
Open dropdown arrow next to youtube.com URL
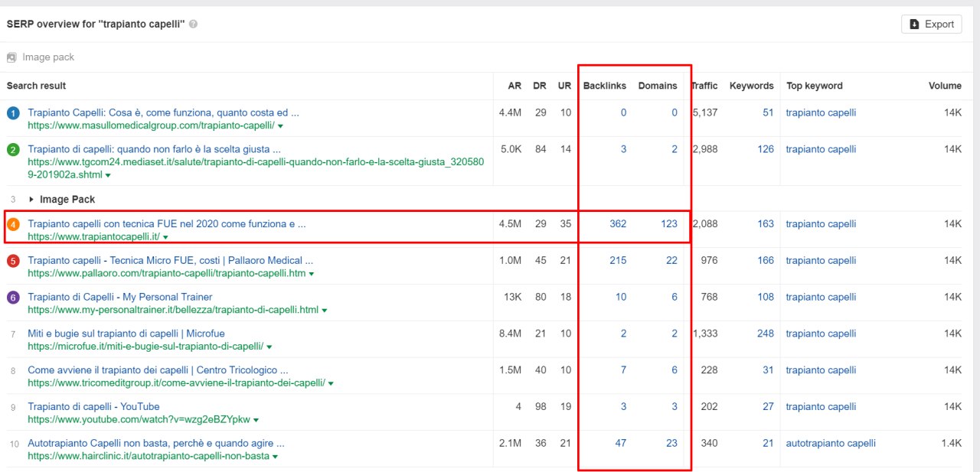pyautogui.click(x=256, y=420)
